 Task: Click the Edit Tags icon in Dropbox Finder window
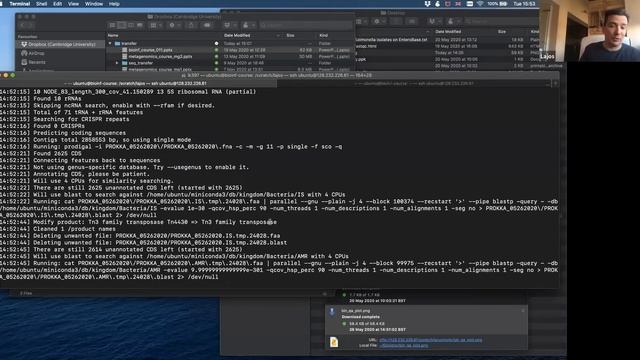[207, 25]
